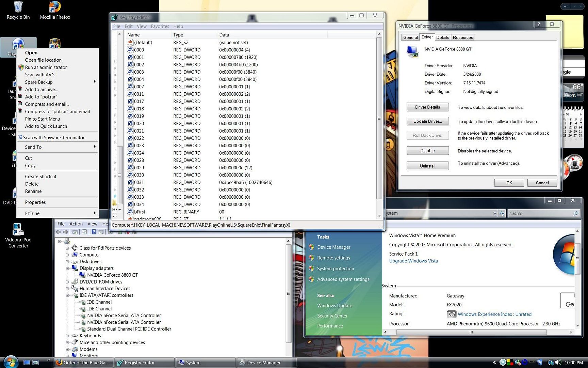
Task: Select Standard Dual Channel PCI IDE Controller
Action: click(x=129, y=329)
